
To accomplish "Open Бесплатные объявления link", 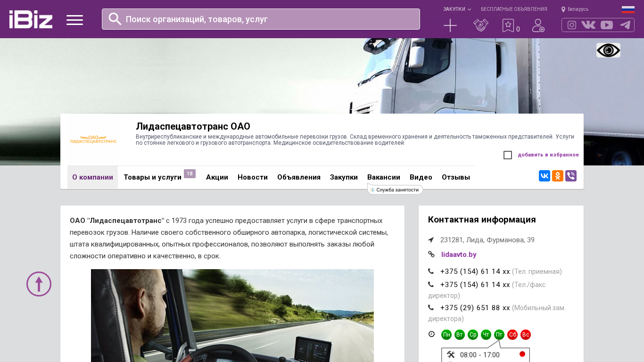I will click(x=514, y=9).
